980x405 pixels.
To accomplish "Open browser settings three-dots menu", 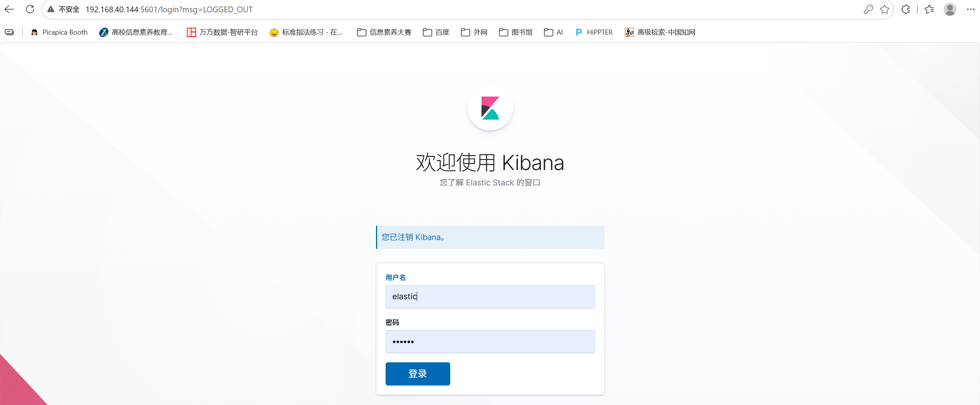I will click(970, 9).
